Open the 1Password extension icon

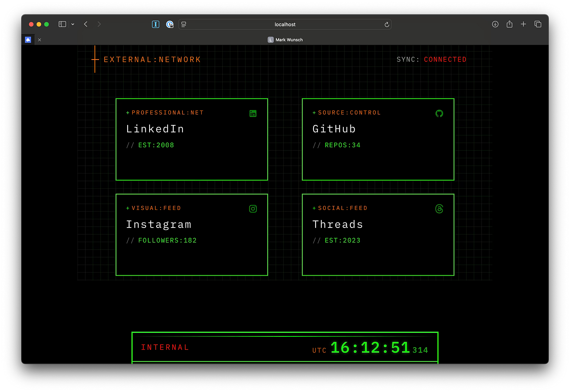170,24
